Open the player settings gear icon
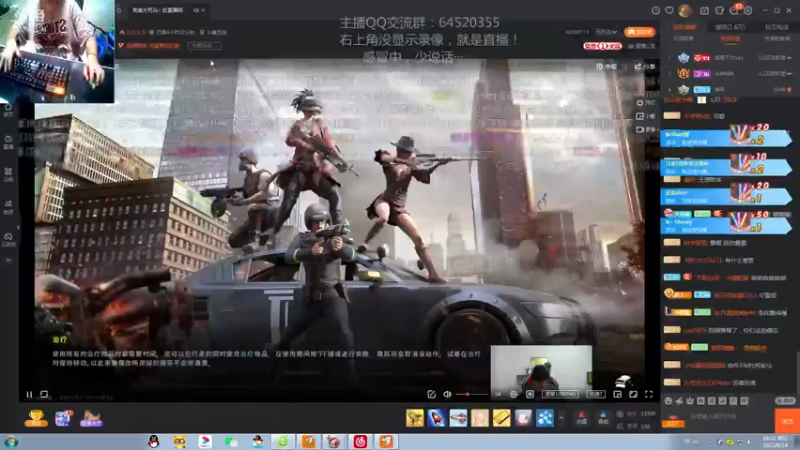This screenshot has height=450, width=800. (514, 394)
